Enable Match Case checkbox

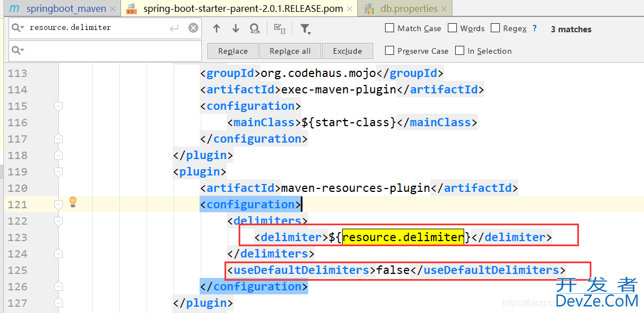pos(390,28)
